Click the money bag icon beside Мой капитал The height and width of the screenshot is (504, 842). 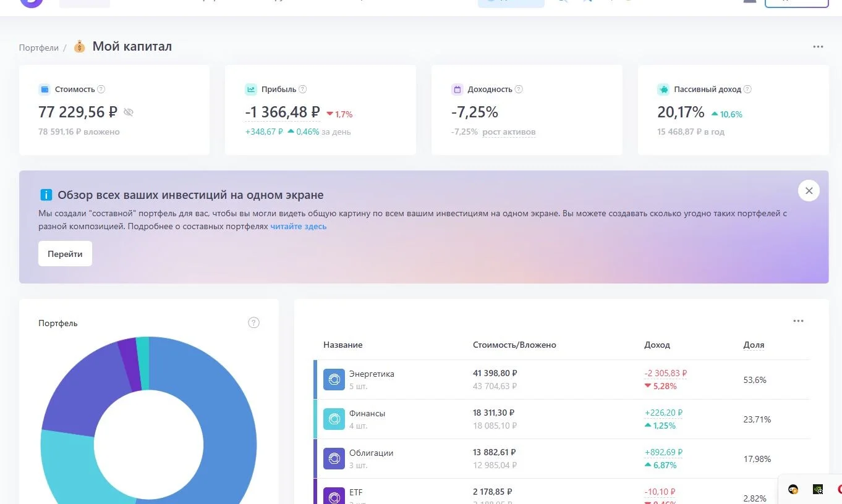79,46
